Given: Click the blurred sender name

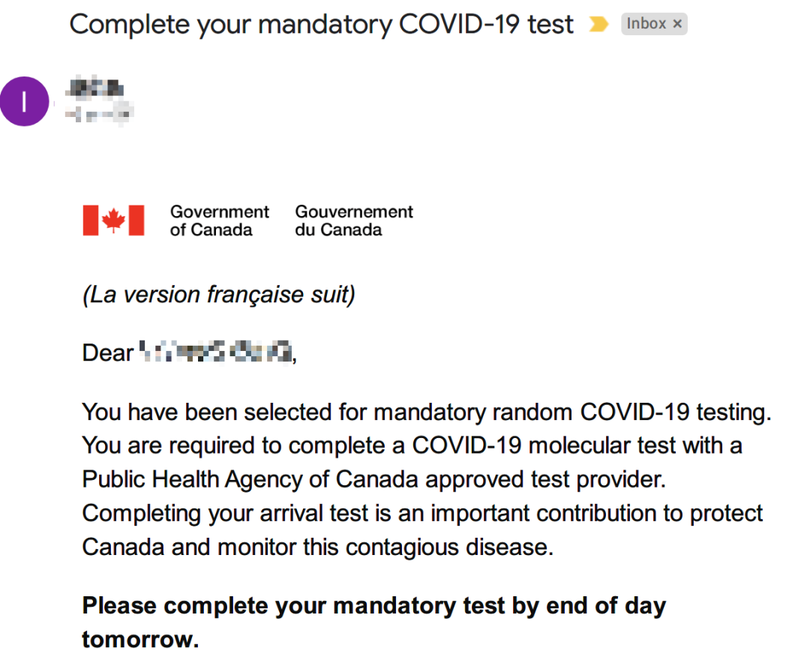Looking at the screenshot, I should click(95, 88).
